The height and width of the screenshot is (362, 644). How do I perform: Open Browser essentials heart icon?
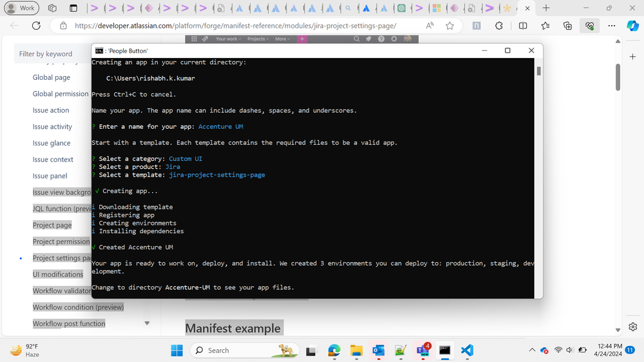pos(589,26)
